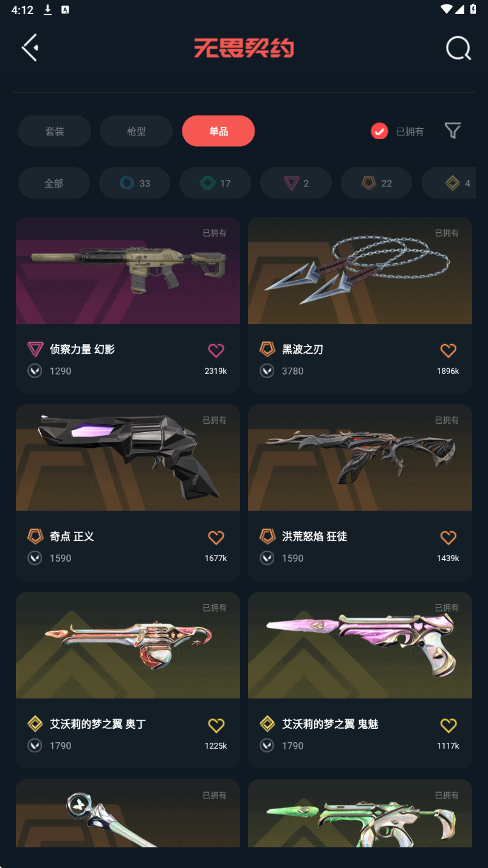
Task: Open the 奇点 正义 pistol image
Action: [x=128, y=458]
